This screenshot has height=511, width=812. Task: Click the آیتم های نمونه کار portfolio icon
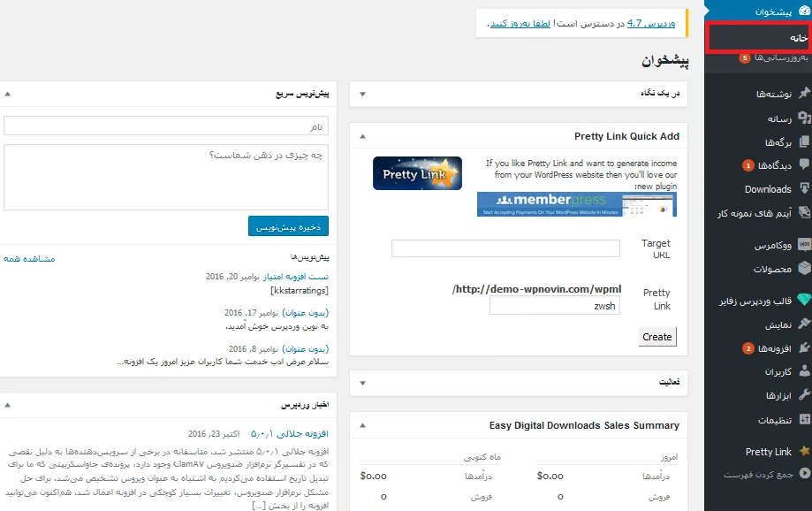(804, 212)
